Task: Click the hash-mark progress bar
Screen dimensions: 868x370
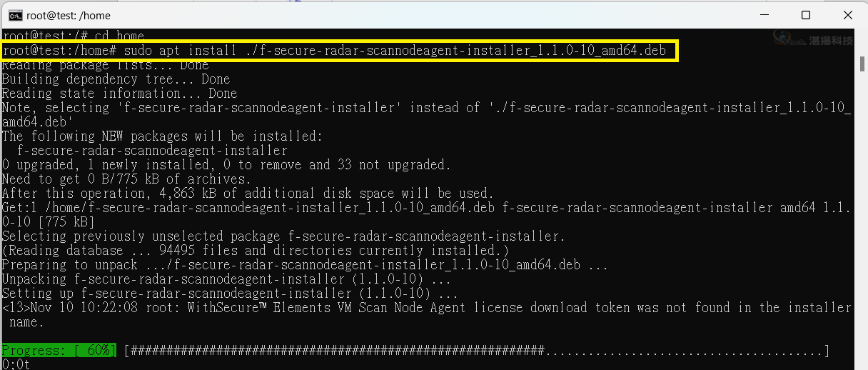Action: point(477,351)
